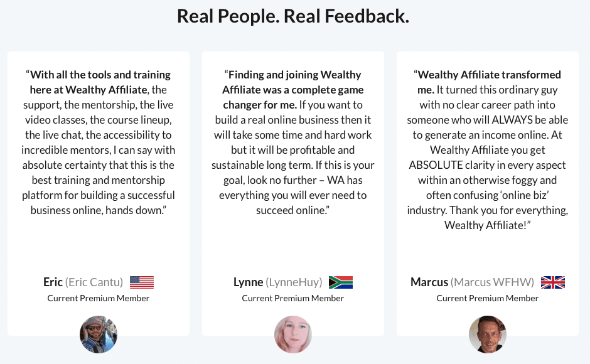
Task: Click the username (Eric Cantu)
Action: click(94, 282)
